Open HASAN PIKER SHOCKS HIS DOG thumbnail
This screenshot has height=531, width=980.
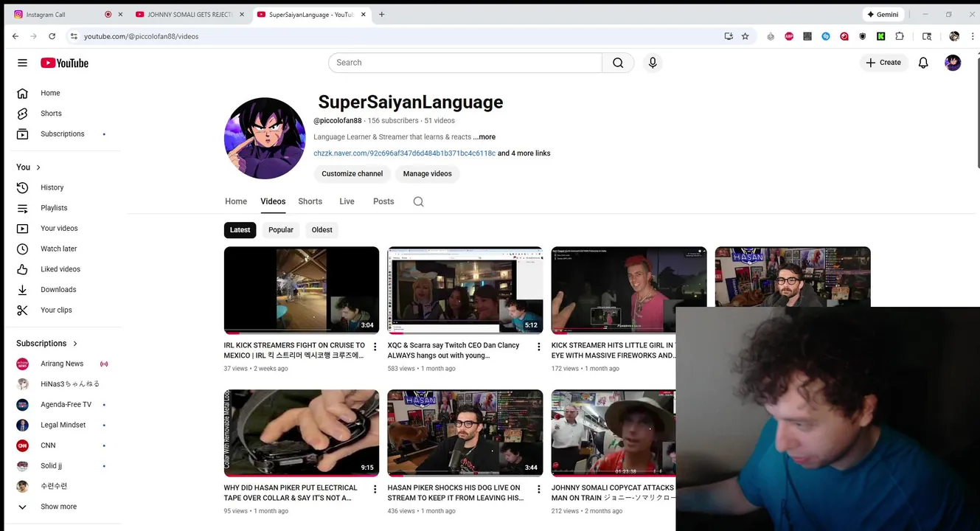[x=465, y=433]
